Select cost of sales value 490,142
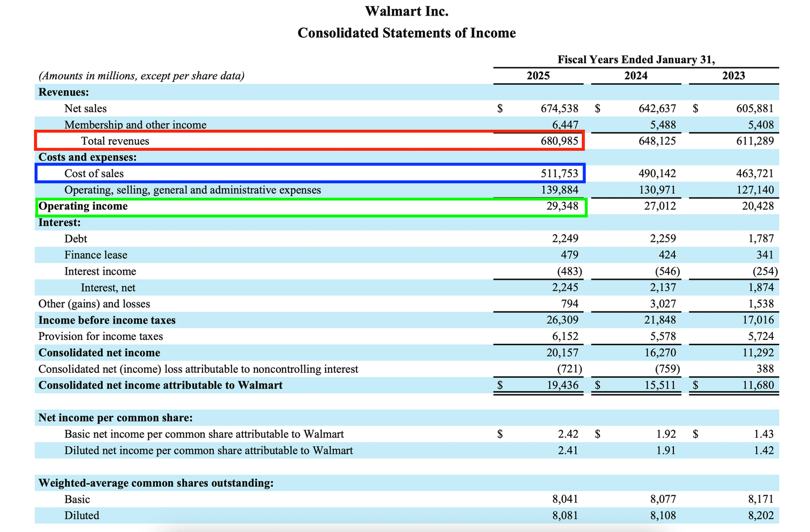This screenshot has width=810, height=532. tap(657, 174)
